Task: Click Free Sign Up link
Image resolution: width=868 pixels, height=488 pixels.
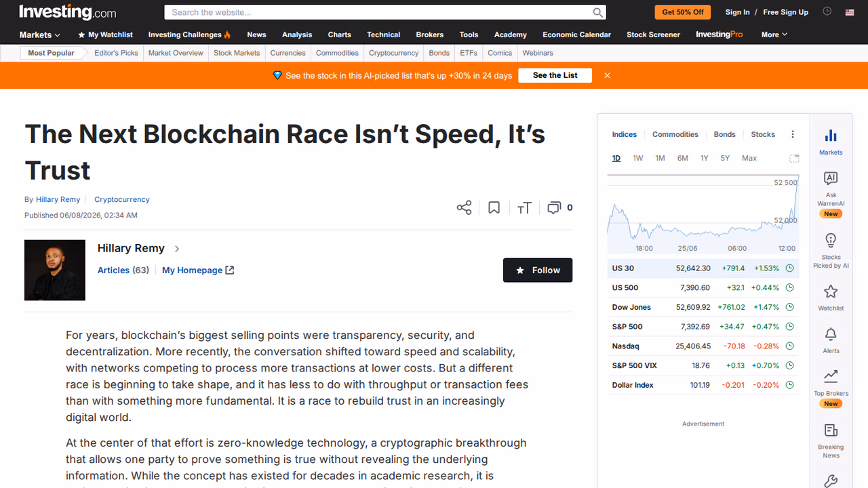Action: click(x=785, y=12)
